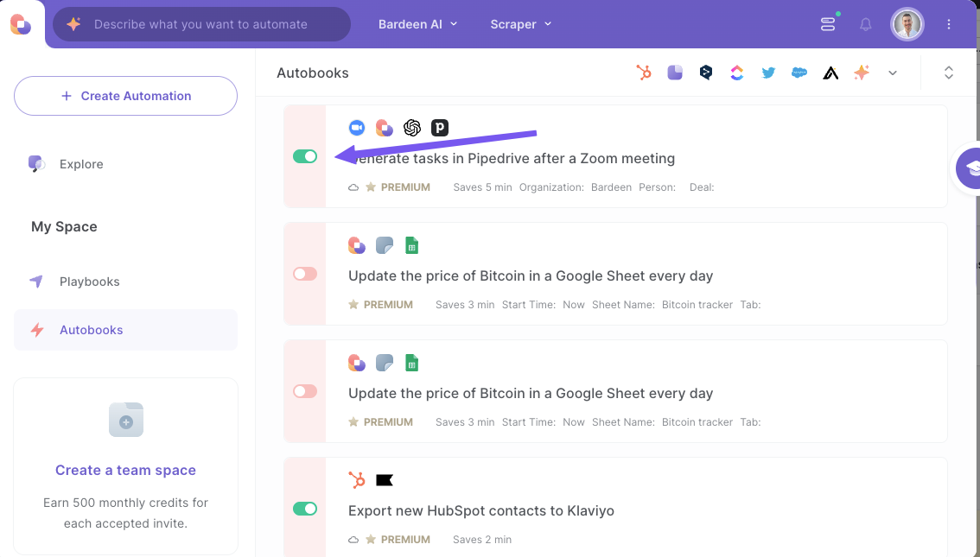
Task: Click the Create Automation button
Action: 125,96
